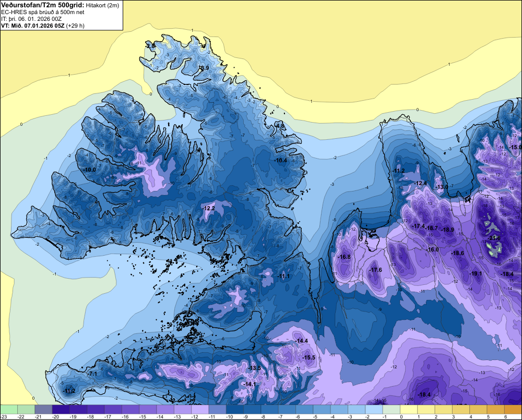Viewport: 522px width, 420px height.
Task: Click the -15.5 temperature value
Action: point(309,357)
